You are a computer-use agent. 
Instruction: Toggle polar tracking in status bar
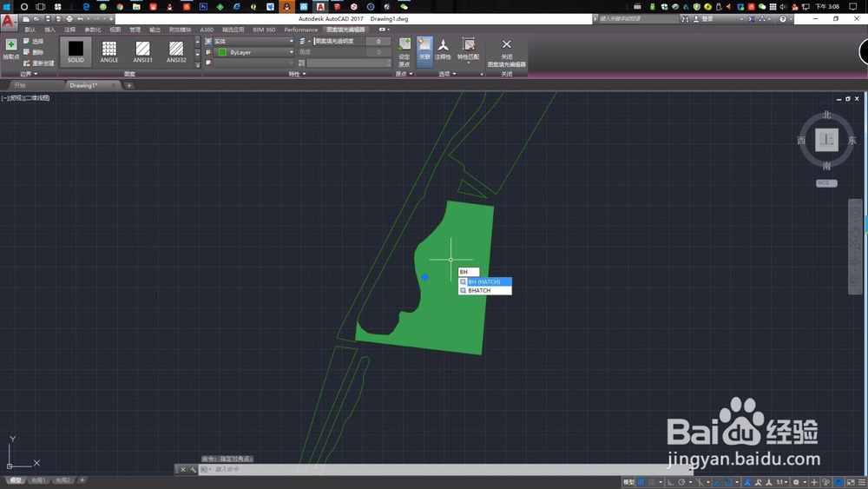[x=682, y=482]
